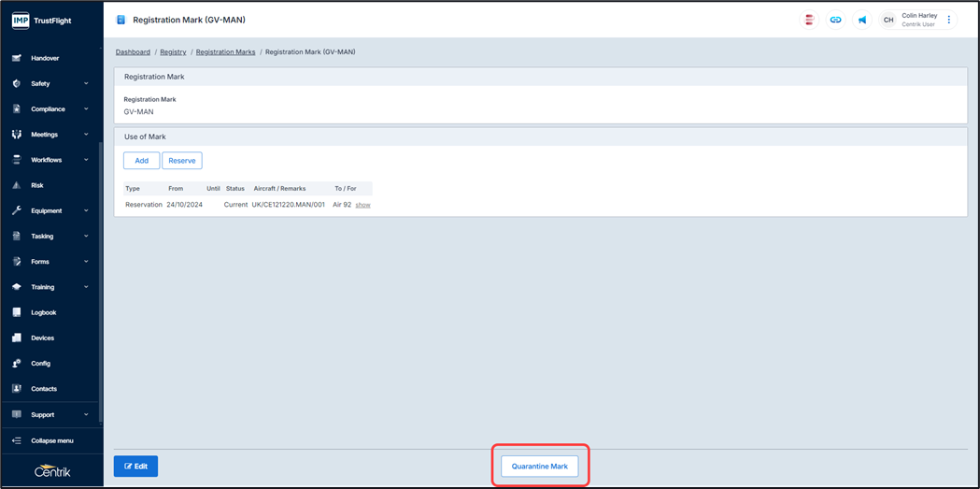Click the Handover icon in sidebar
Viewport: 980px width, 489px height.
coord(17,58)
